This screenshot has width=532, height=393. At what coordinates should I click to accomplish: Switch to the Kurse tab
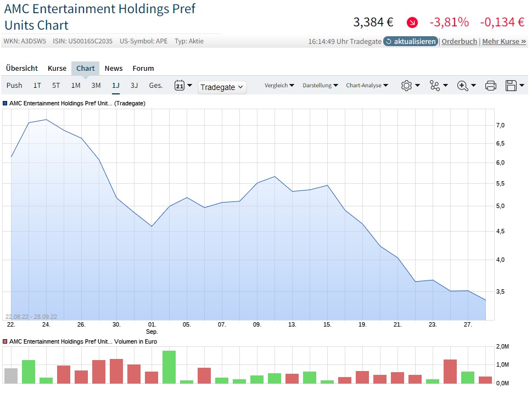click(x=57, y=69)
